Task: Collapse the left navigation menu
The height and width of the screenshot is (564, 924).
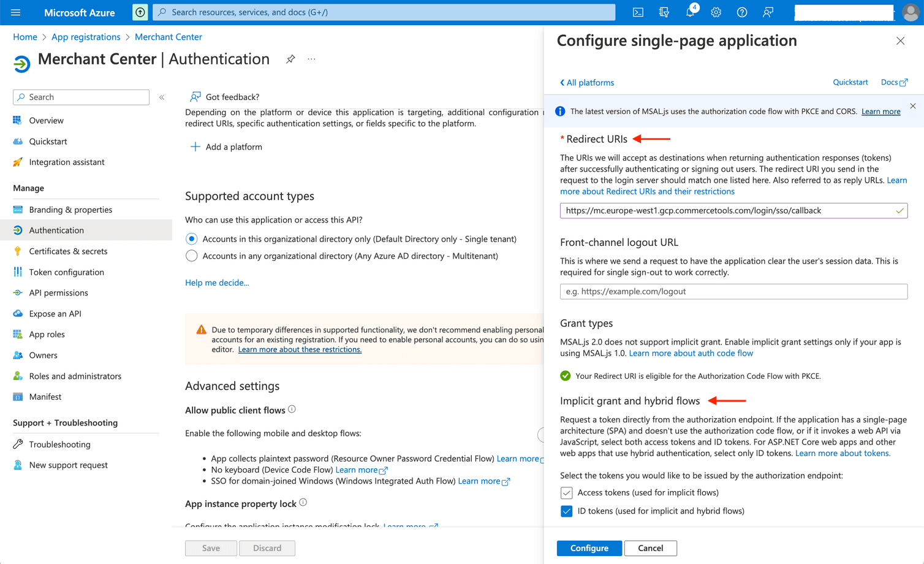Action: (162, 97)
